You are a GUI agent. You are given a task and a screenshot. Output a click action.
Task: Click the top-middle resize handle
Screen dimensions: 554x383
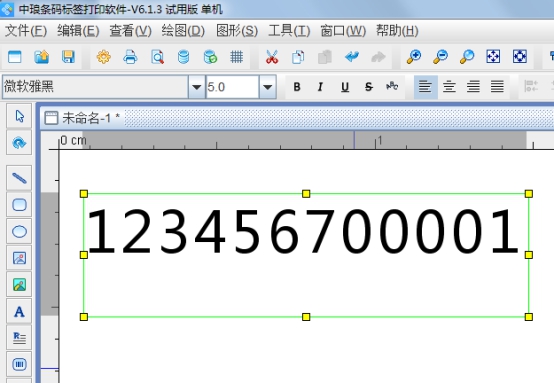coord(306,194)
